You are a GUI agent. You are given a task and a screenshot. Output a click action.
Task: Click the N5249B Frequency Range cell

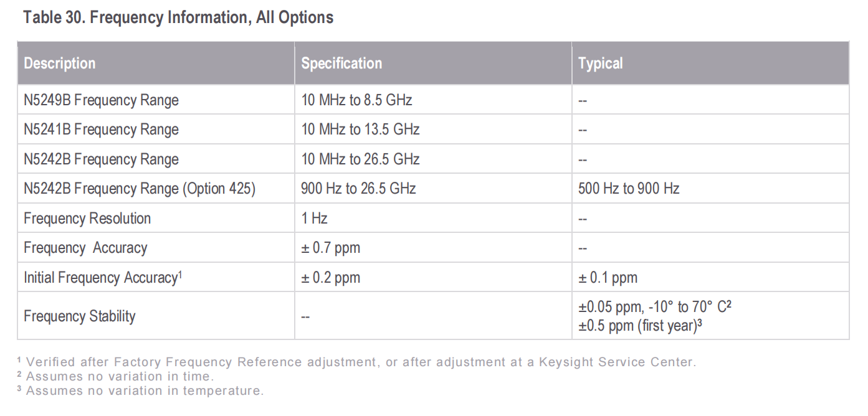[x=101, y=100]
